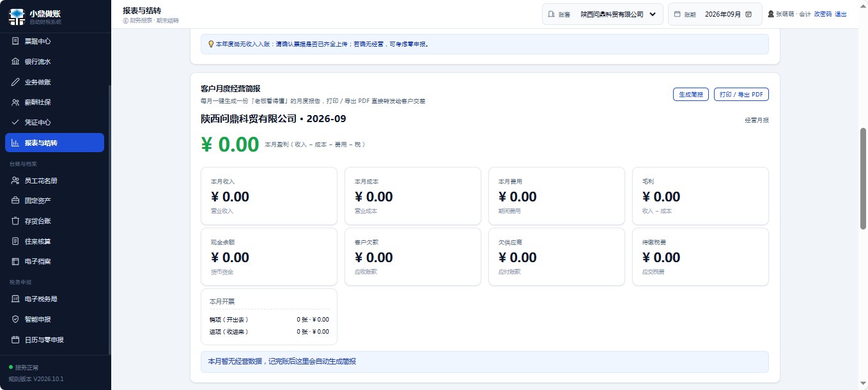Open 薪酬社保 menu item
The width and height of the screenshot is (868, 390).
pyautogui.click(x=54, y=102)
